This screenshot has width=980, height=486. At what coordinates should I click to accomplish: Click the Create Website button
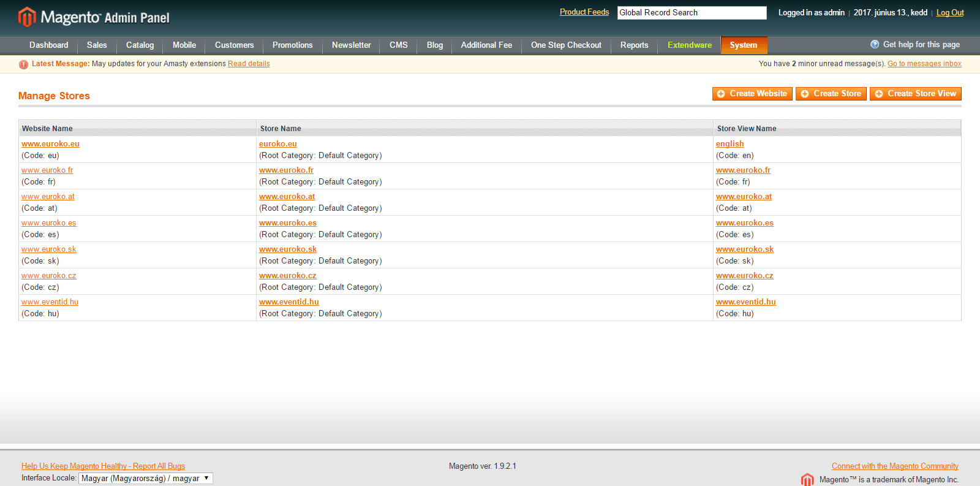pos(752,94)
